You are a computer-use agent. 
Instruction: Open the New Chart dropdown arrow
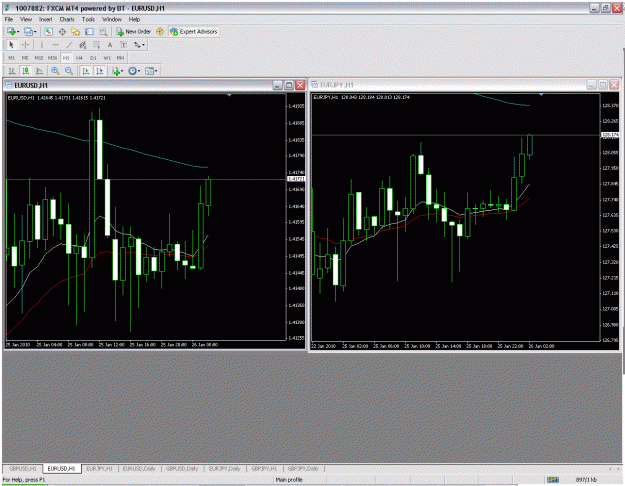pos(18,32)
